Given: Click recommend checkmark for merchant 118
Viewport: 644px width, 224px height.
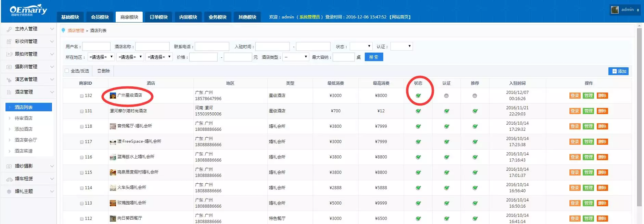Looking at the screenshot, I should (x=475, y=126).
